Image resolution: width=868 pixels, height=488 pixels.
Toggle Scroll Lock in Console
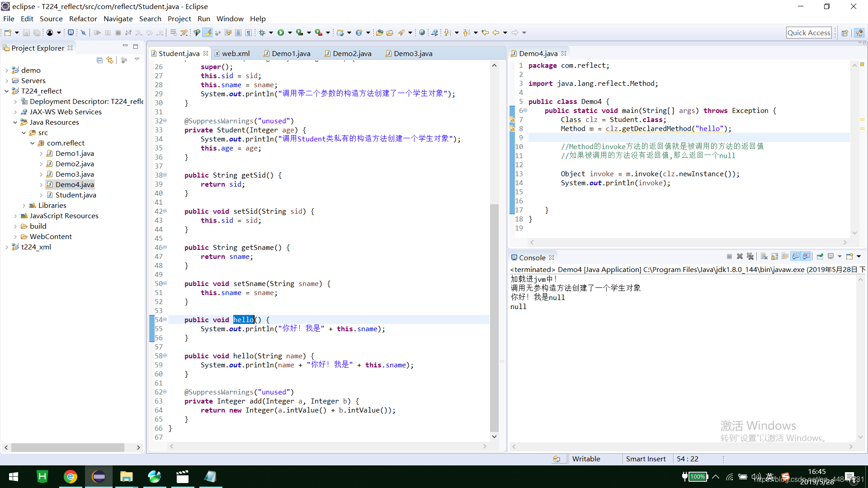pyautogui.click(x=774, y=257)
